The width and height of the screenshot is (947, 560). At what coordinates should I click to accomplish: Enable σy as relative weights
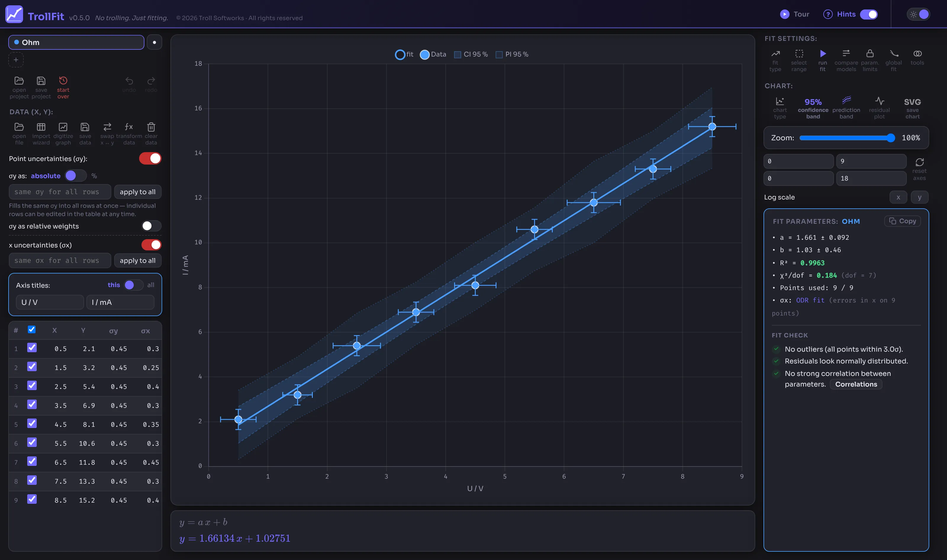tap(151, 226)
